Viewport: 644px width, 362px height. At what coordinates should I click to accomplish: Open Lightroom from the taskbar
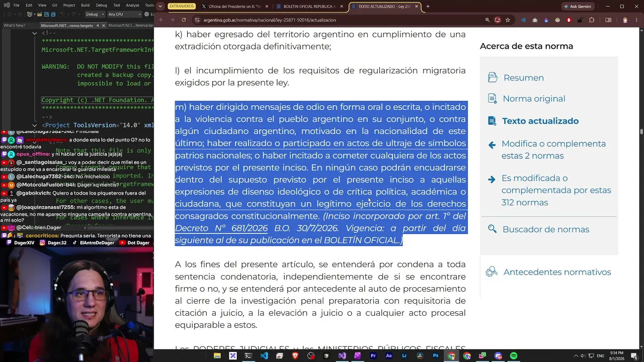coord(405,356)
